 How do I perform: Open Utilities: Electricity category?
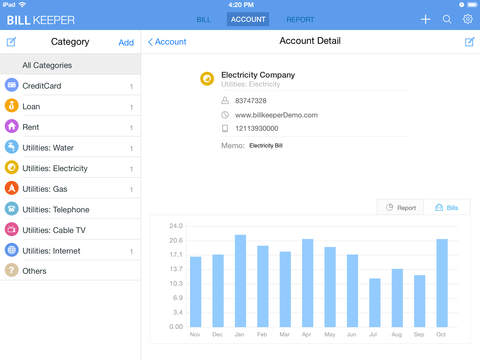(x=70, y=168)
